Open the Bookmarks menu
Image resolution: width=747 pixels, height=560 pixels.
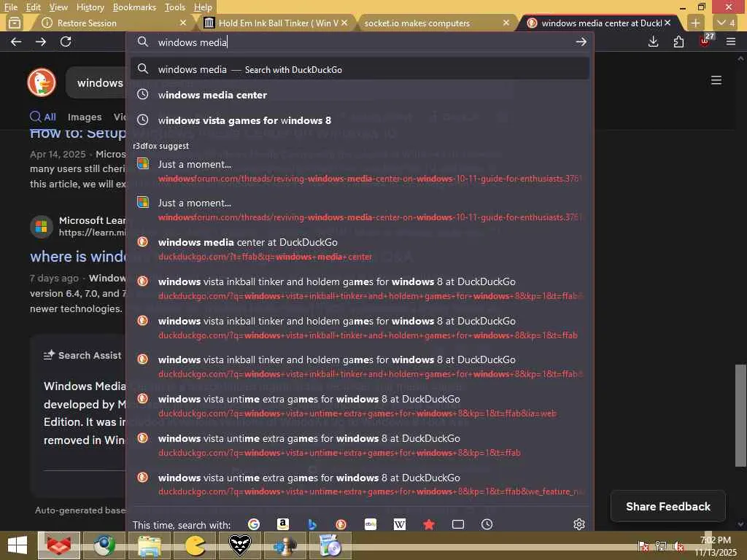(x=134, y=7)
